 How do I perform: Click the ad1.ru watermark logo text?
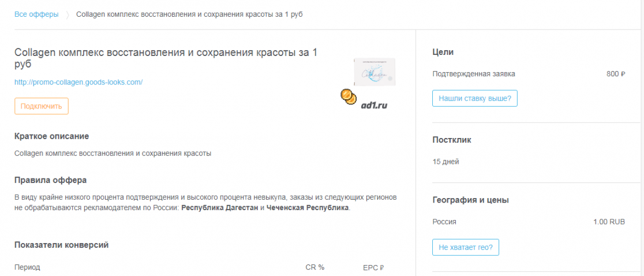374,106
